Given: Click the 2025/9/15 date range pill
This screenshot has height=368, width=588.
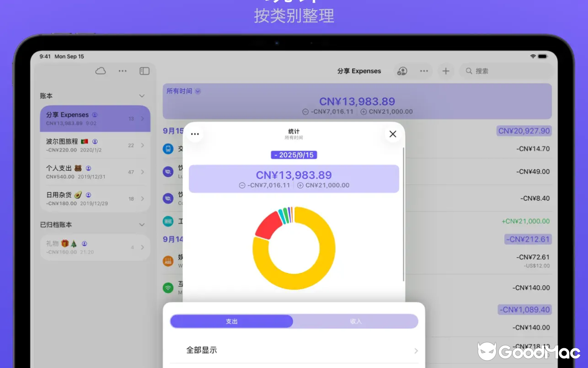Looking at the screenshot, I should pyautogui.click(x=294, y=155).
